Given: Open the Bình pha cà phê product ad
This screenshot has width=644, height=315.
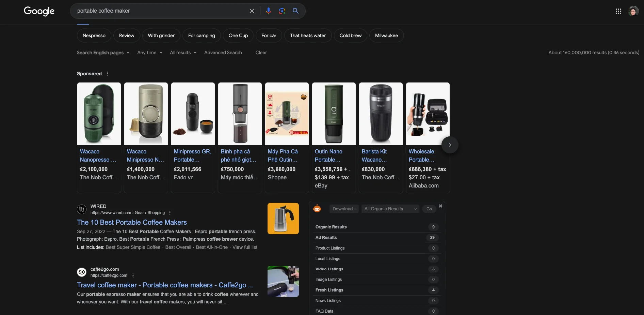Looking at the screenshot, I should point(240,138).
